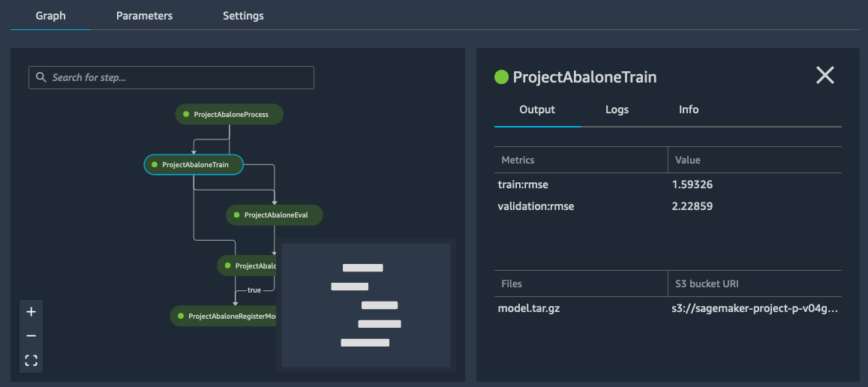Click the Search for step field
The image size is (868, 387).
pyautogui.click(x=180, y=78)
